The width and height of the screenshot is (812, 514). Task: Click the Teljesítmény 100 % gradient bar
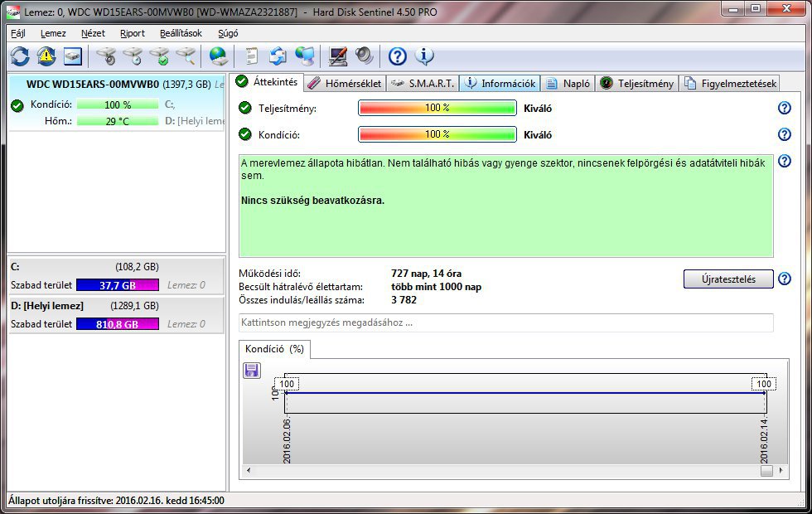point(437,108)
